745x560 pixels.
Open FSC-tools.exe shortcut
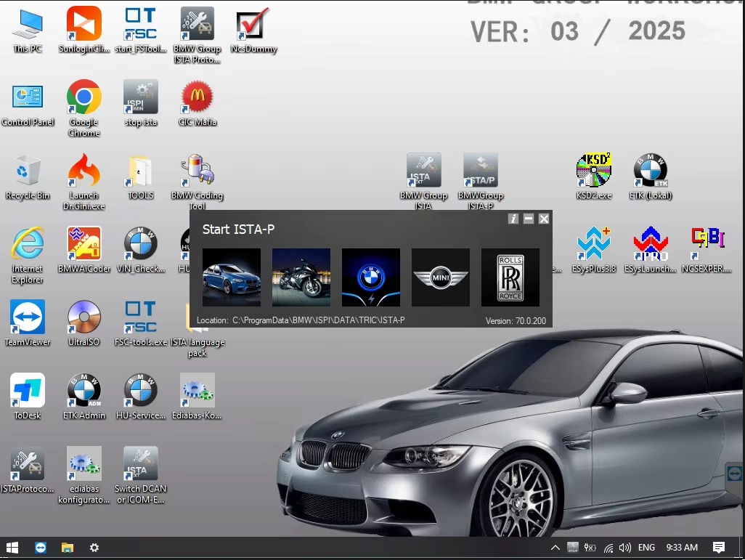[141, 324]
